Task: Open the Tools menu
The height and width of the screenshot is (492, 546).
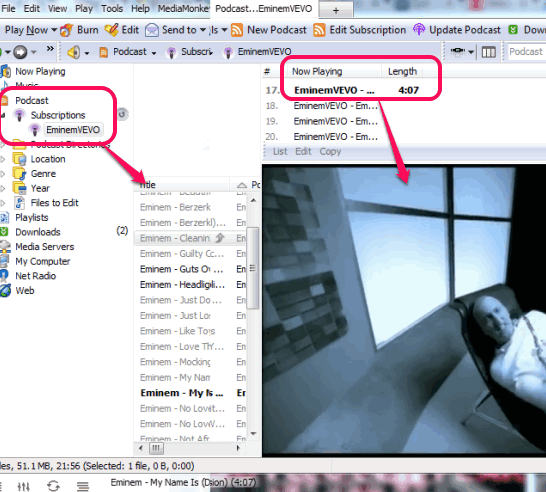Action: click(112, 8)
